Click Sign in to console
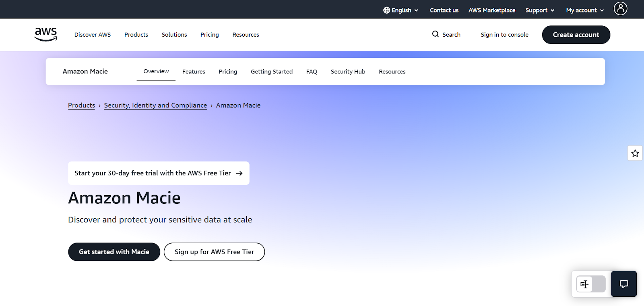Image resolution: width=644 pixels, height=306 pixels. coord(504,35)
